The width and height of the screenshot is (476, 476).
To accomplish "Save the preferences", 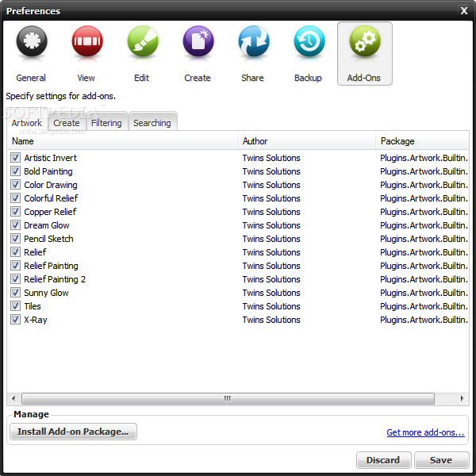I will (x=441, y=460).
